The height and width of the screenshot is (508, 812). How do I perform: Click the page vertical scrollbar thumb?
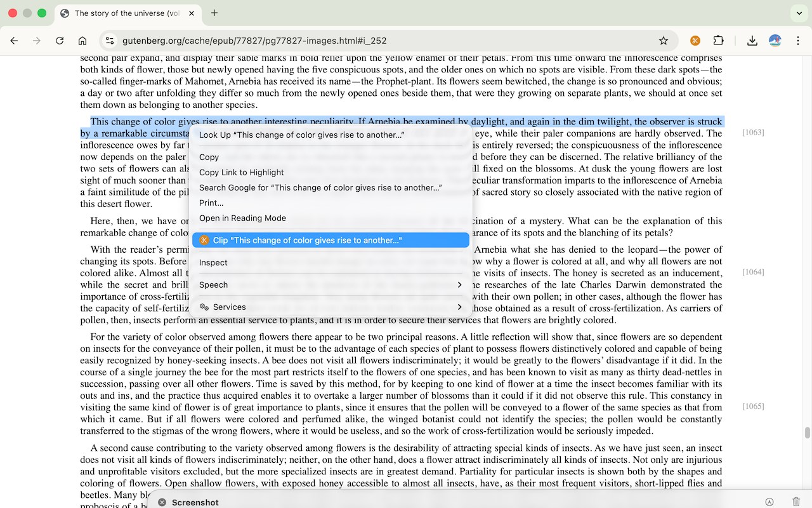(807, 433)
